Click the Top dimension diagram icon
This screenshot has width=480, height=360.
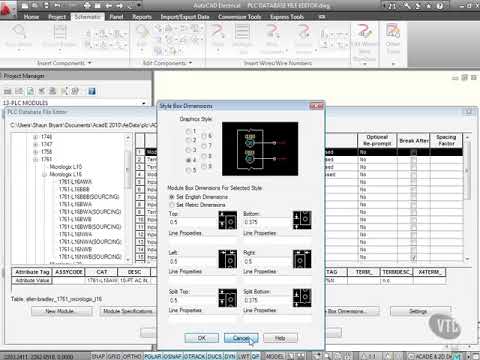click(x=228, y=220)
